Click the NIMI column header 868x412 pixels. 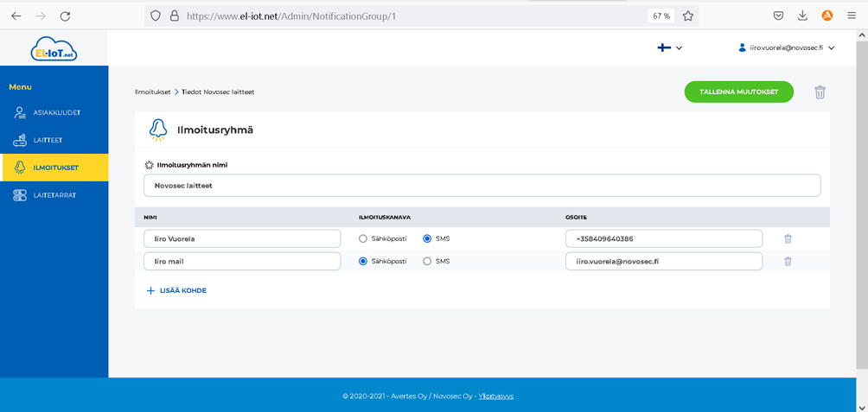coord(149,218)
